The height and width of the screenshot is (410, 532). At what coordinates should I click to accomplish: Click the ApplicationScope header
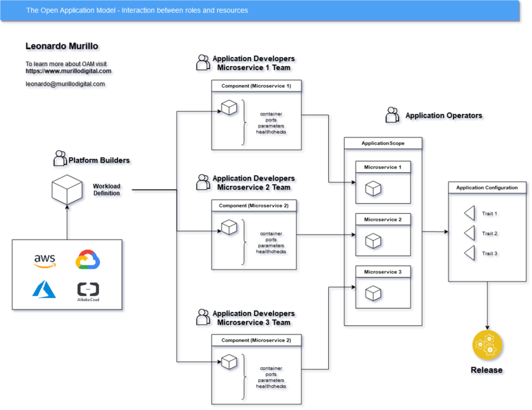pos(383,143)
